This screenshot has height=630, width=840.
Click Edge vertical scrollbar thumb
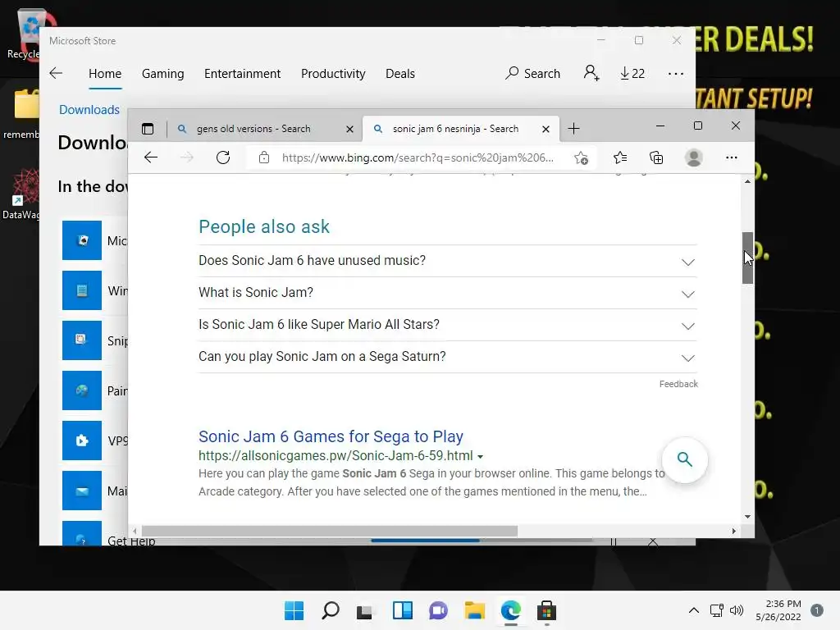point(747,258)
